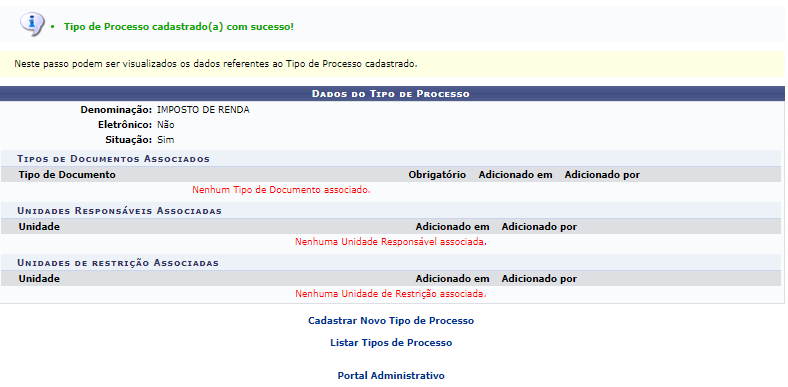Image resolution: width=788 pixels, height=387 pixels.
Task: Open Cadastrar Novo Tipo de Processo link
Action: point(391,321)
